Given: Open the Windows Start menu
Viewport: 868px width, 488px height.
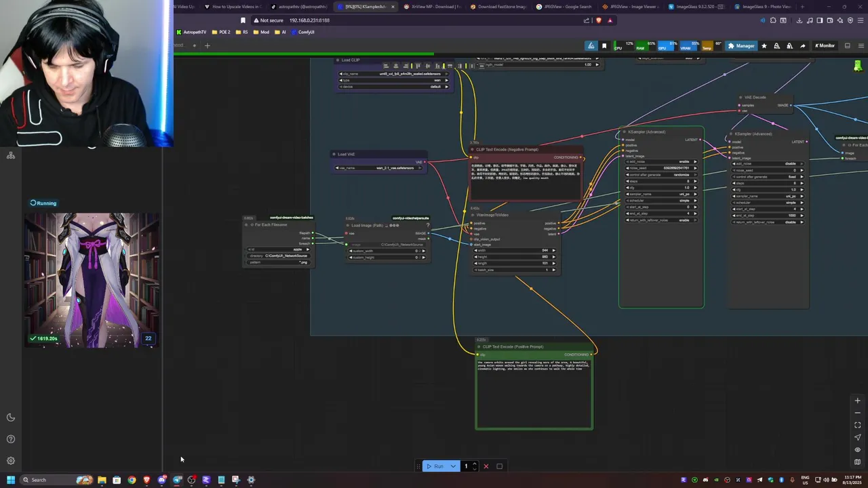Looking at the screenshot, I should (11, 480).
